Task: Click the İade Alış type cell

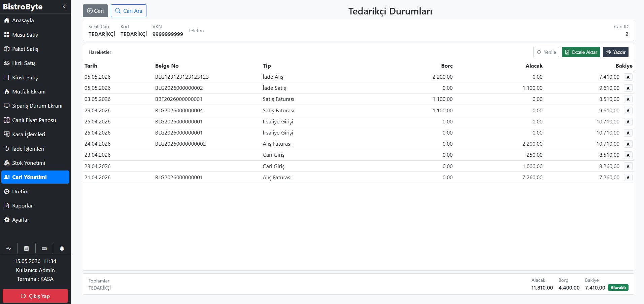Action: (x=273, y=77)
